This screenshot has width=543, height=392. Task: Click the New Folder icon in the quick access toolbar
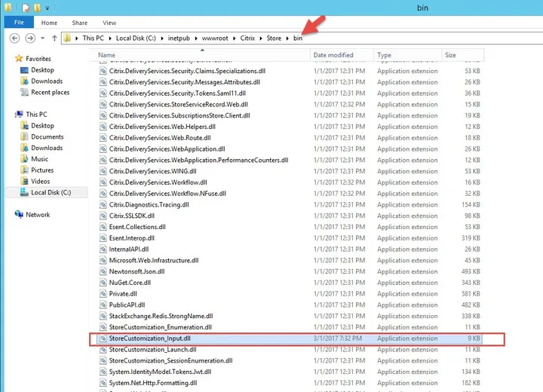coord(37,7)
